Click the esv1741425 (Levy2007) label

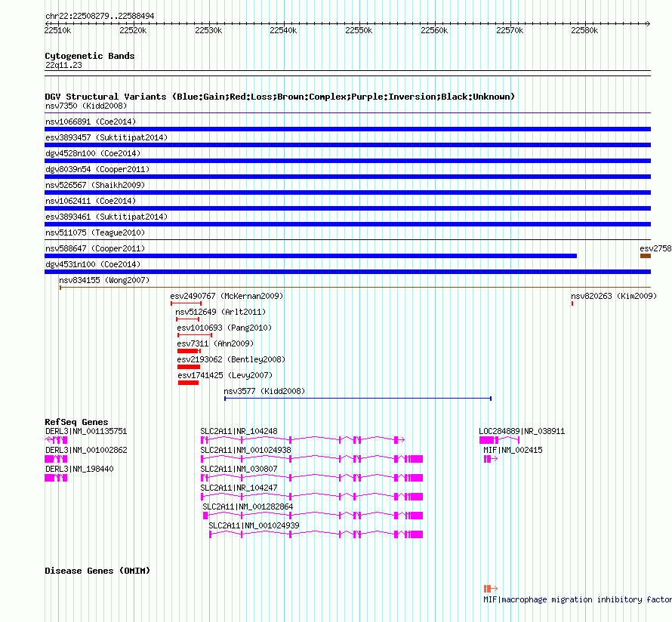click(x=225, y=375)
